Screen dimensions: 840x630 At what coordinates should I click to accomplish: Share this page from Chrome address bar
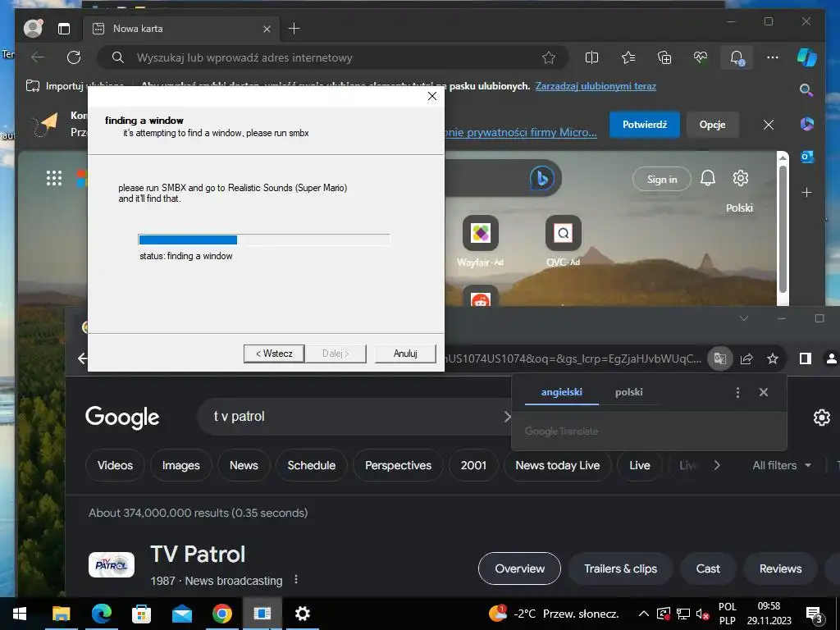click(746, 358)
